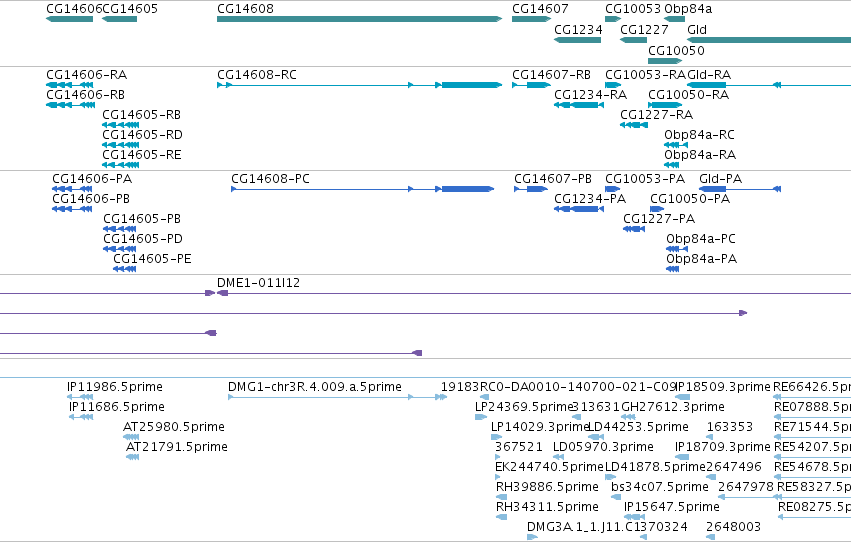Open the CG1234-RA transcript label
Viewport: 851px width, 542px height.
coord(590,95)
